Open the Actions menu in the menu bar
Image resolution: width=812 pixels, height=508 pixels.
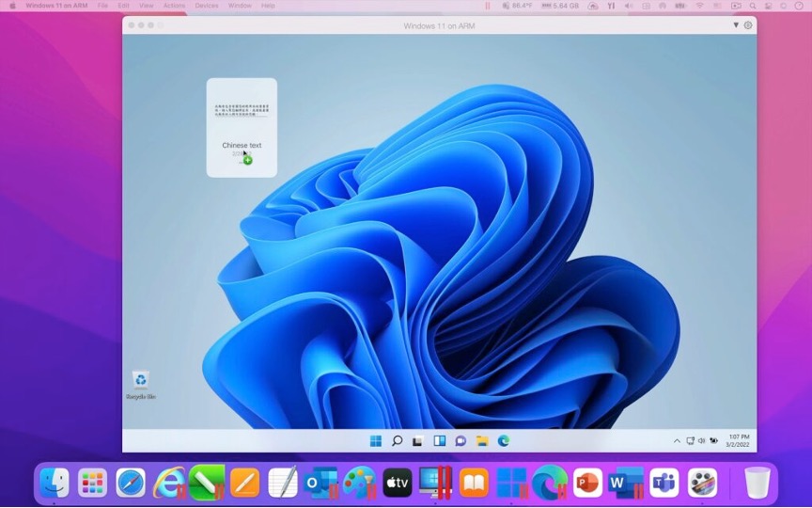[x=174, y=6]
